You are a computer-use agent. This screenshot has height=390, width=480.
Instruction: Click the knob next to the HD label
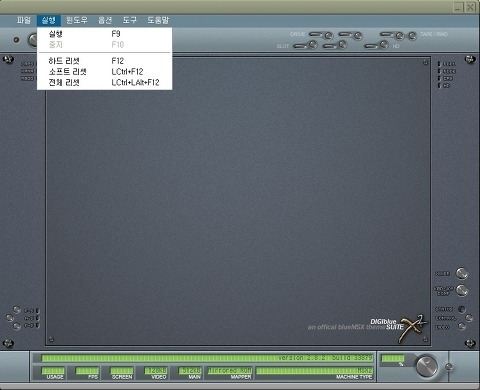[x=384, y=44]
